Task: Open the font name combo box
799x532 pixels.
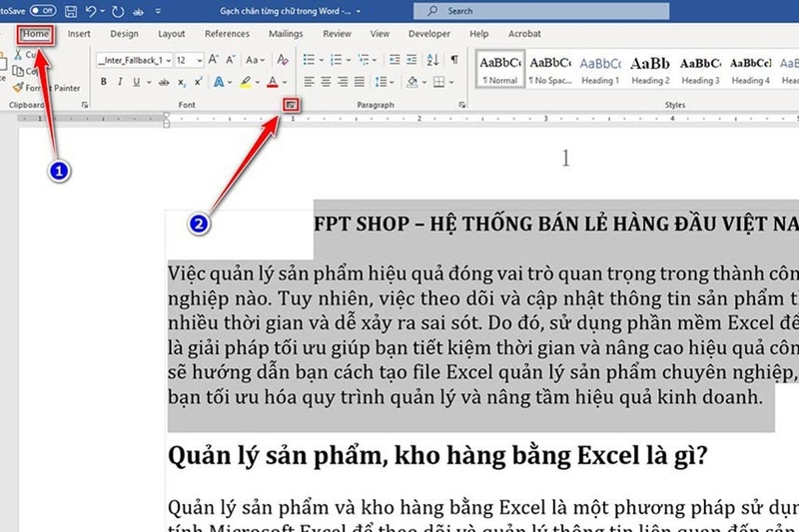Action: pyautogui.click(x=135, y=60)
